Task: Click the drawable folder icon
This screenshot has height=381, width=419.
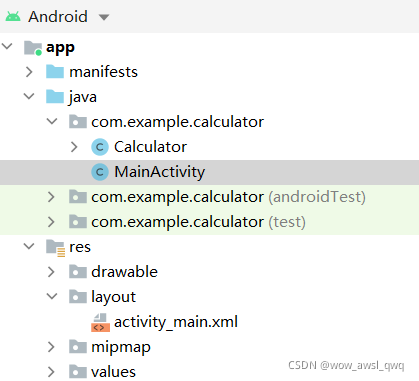Action: point(78,272)
